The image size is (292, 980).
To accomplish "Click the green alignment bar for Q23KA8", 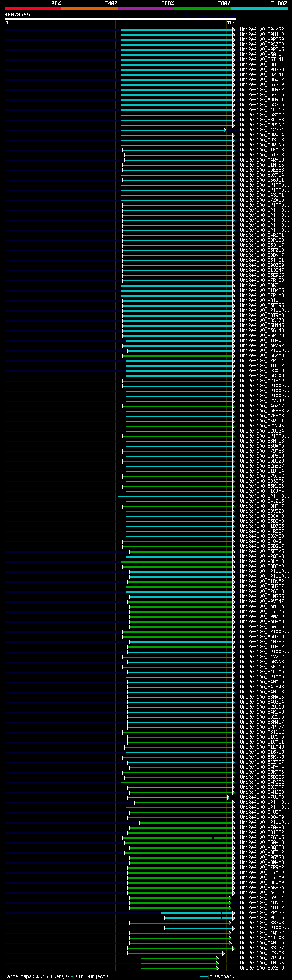I will pyautogui.click(x=176, y=953).
